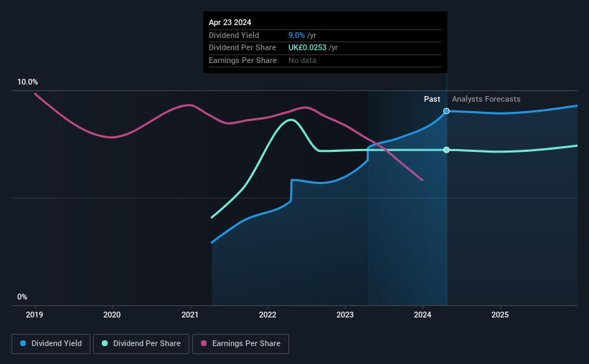Click the Dividend Per Share label in tooltip
Viewport: 589px width, 364px height.
point(242,48)
